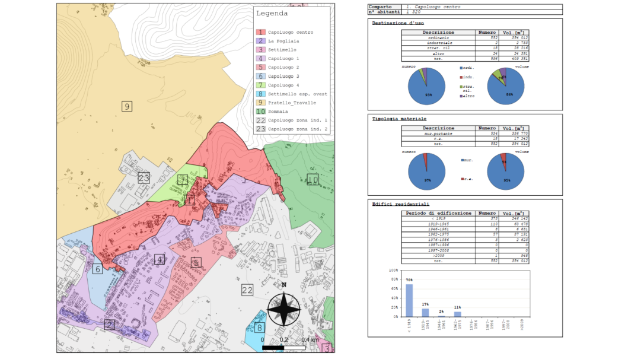Viewport: 644px width, 356px height.
Task: Click zone marker 22 on the map
Action: (247, 290)
